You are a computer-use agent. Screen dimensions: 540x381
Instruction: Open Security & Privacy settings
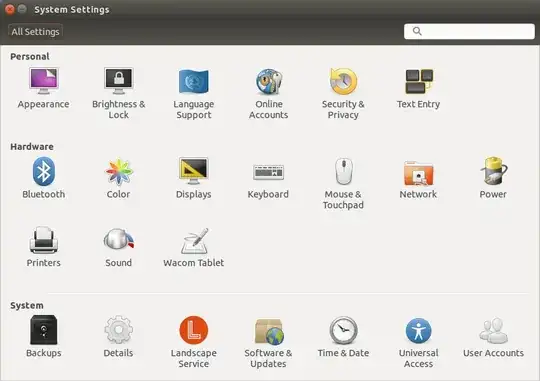tap(343, 81)
